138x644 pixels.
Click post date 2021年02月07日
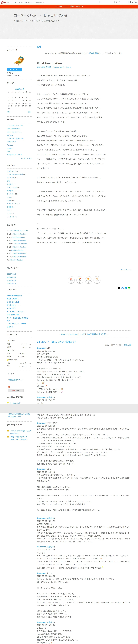44,67
